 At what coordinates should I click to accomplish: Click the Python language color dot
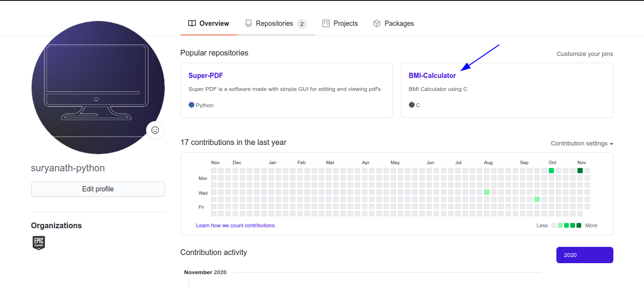coord(192,105)
